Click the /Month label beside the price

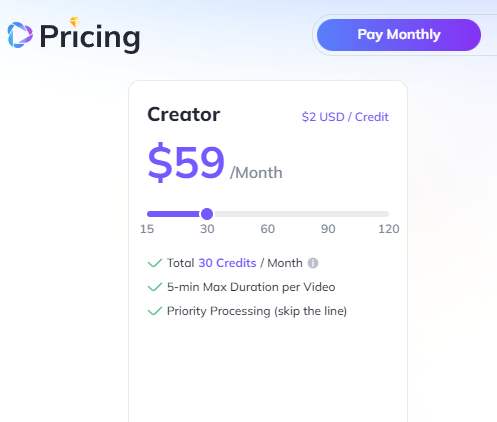tap(256, 173)
